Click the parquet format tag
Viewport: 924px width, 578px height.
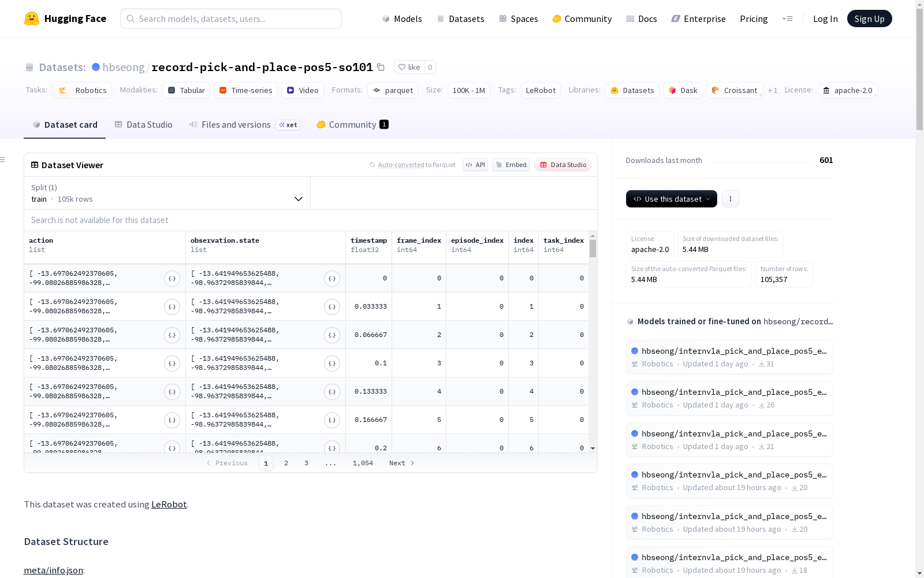393,90
